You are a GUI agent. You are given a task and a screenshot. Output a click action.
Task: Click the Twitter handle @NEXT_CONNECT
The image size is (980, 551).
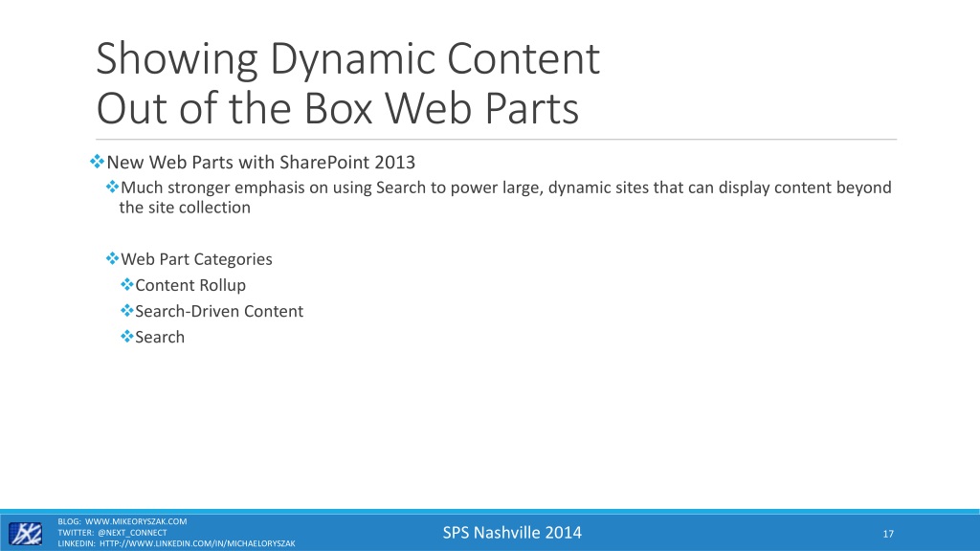click(132, 533)
